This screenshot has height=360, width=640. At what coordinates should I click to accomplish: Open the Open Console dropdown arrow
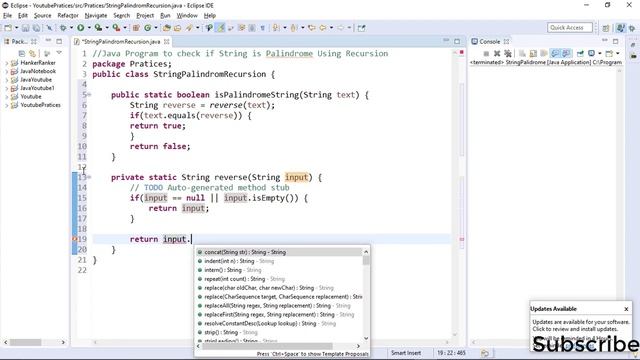pos(618,53)
